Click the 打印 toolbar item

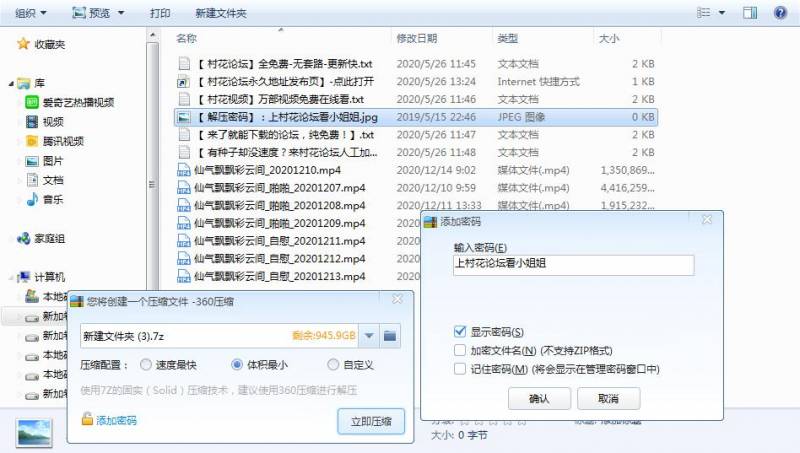(160, 13)
